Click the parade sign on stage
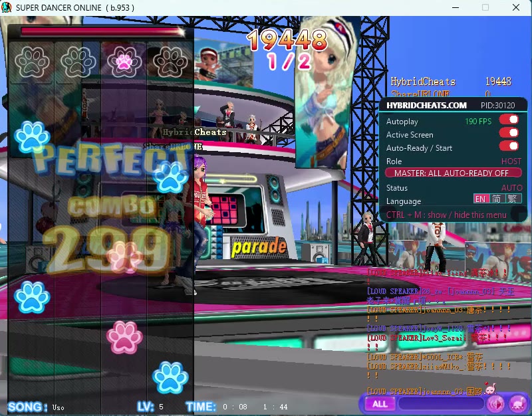Screen dimensions: 532x416 259,247
